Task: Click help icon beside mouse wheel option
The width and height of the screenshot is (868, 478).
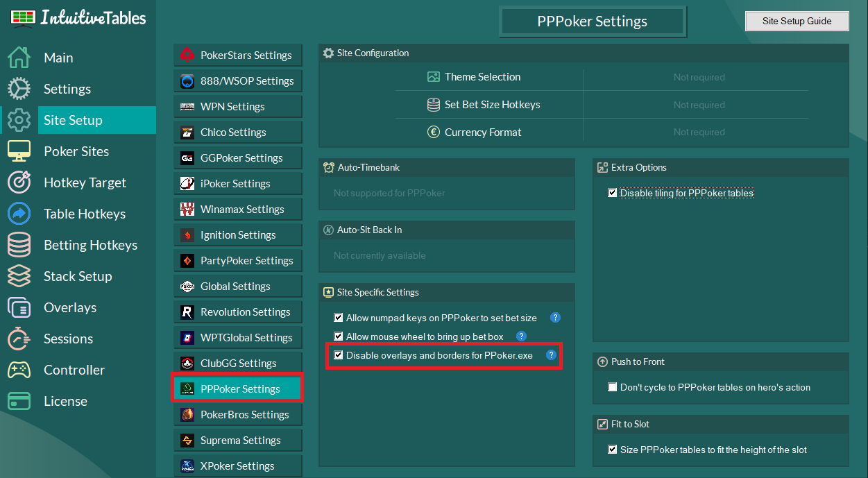Action: (x=522, y=336)
